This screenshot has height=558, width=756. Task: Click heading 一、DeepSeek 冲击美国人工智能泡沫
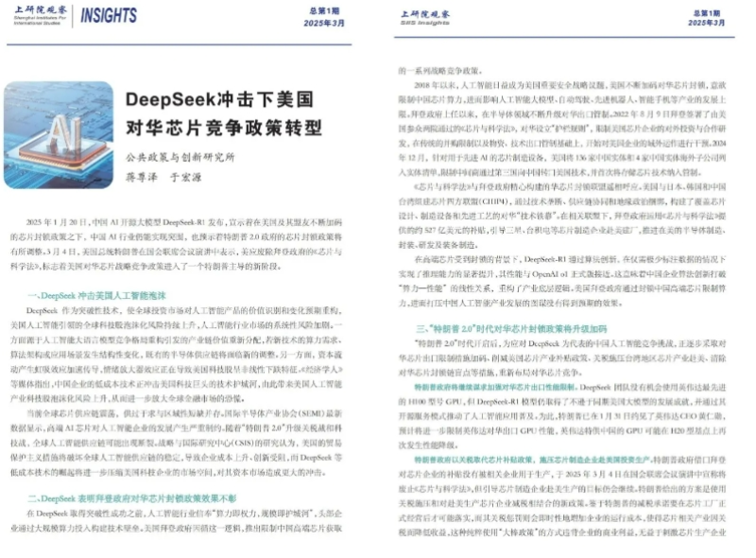click(x=96, y=295)
